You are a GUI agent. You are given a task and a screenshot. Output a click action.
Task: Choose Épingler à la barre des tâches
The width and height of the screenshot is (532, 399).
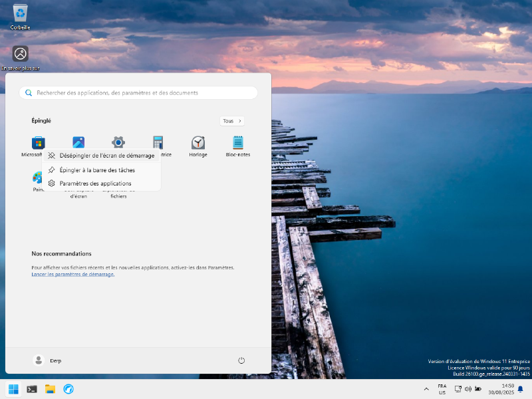click(96, 170)
